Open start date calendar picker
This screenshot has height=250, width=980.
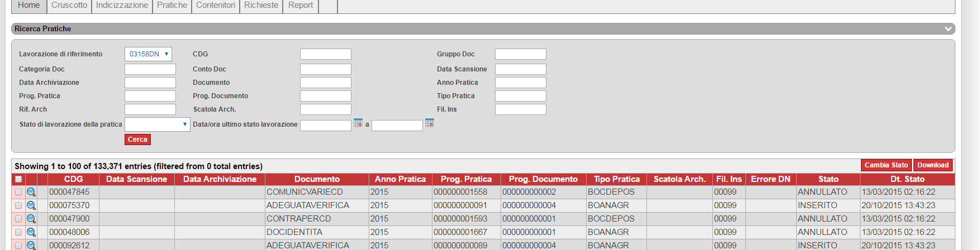[x=358, y=123]
